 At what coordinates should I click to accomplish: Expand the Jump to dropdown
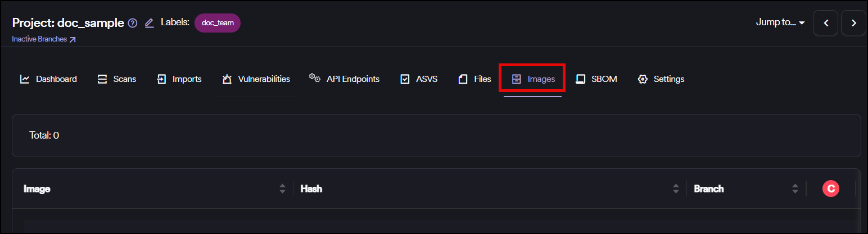780,23
